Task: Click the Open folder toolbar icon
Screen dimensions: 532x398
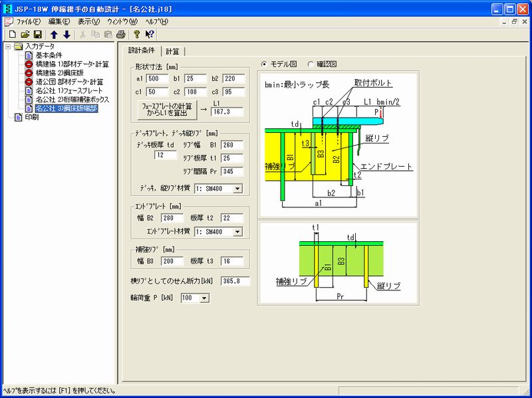Action: click(x=25, y=34)
